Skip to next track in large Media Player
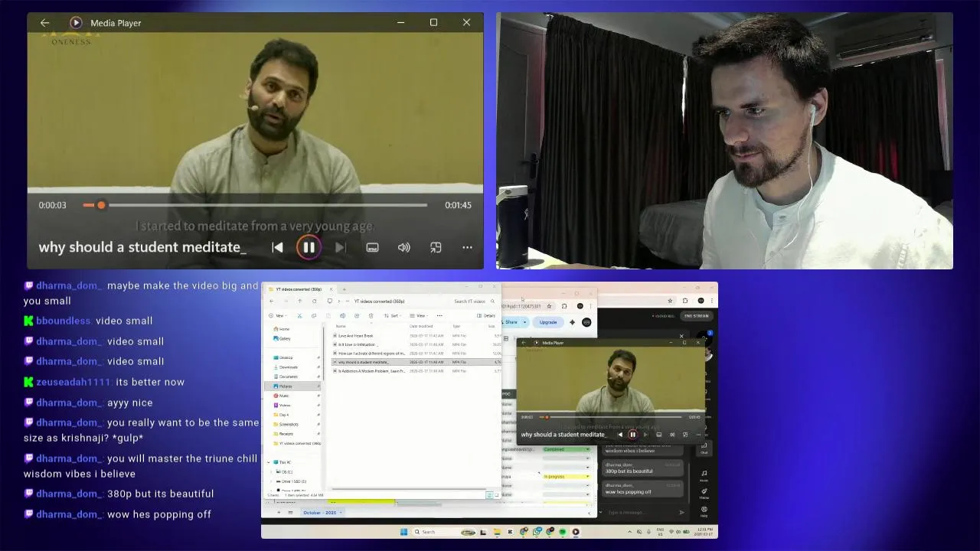Image resolution: width=980 pixels, height=551 pixels. tap(340, 247)
